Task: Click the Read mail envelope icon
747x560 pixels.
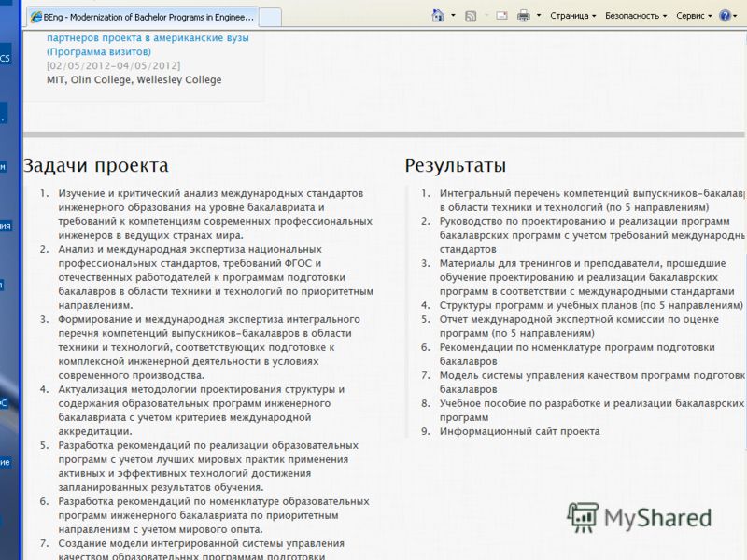Action: click(501, 16)
